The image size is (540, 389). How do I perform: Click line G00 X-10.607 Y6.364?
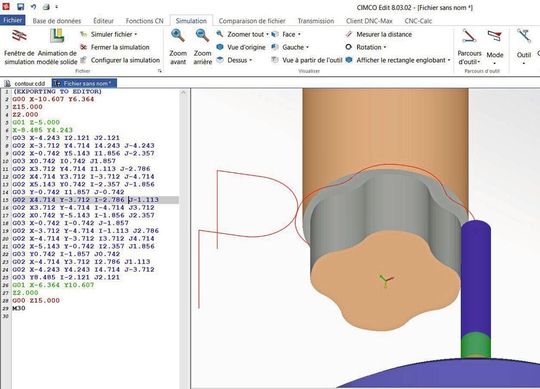(53, 99)
